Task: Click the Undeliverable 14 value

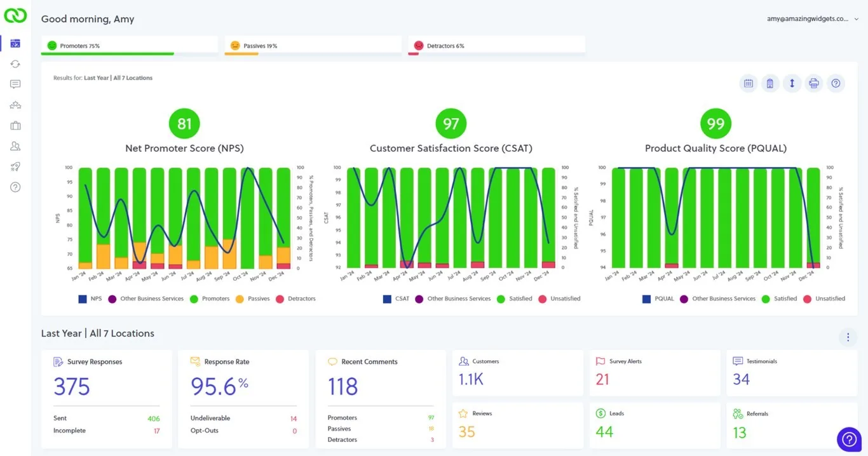Action: click(294, 419)
